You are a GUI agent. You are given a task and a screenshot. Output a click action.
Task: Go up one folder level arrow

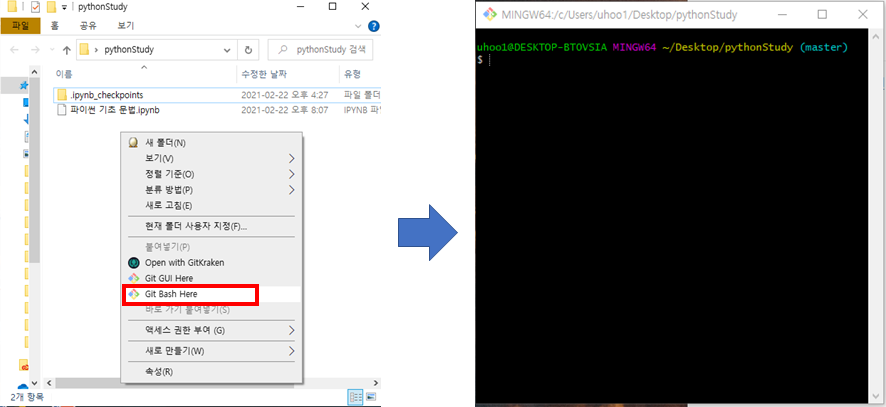pos(67,50)
